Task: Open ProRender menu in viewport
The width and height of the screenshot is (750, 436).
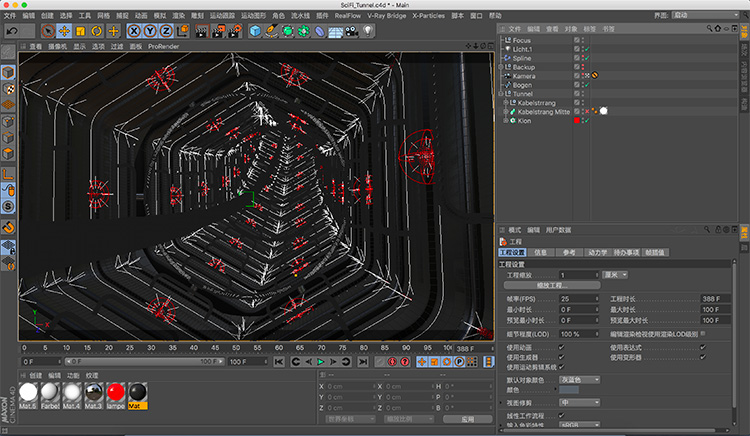Action: coord(164,47)
